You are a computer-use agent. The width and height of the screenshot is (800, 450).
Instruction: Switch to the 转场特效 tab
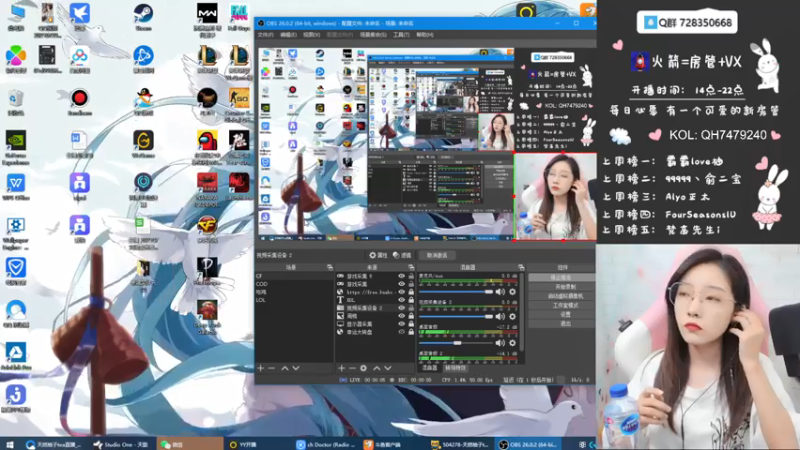[455, 368]
